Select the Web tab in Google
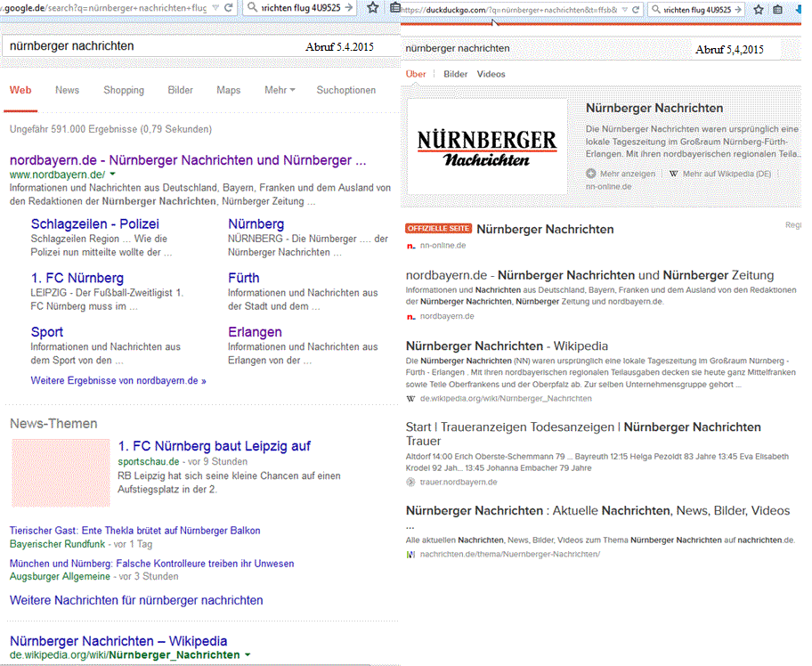This screenshot has width=812, height=666. (x=20, y=90)
